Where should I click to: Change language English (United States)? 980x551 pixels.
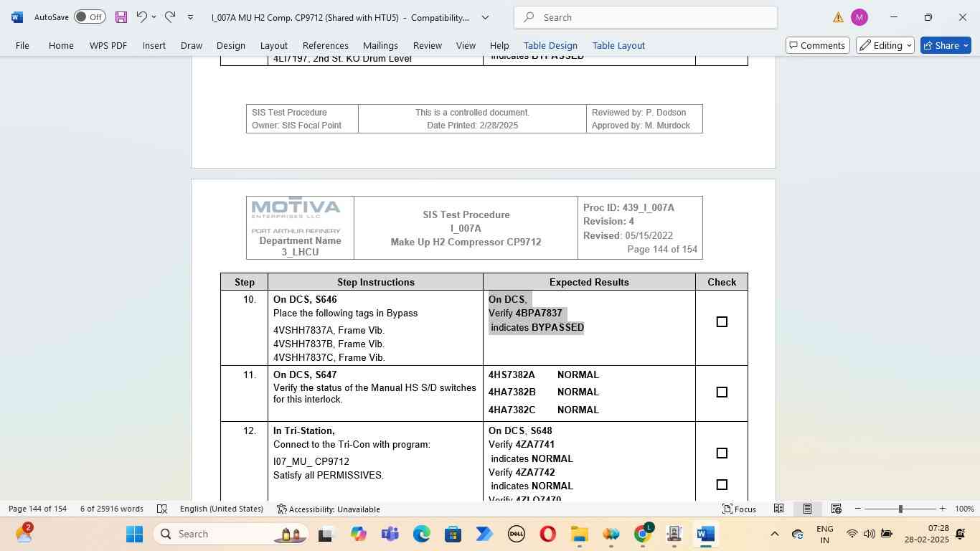click(222, 509)
